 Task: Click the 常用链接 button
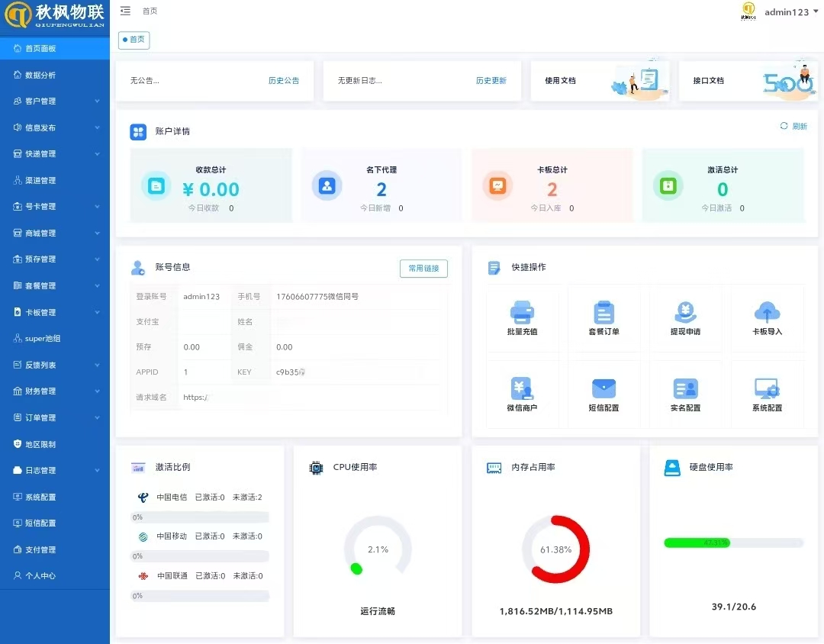tap(423, 269)
